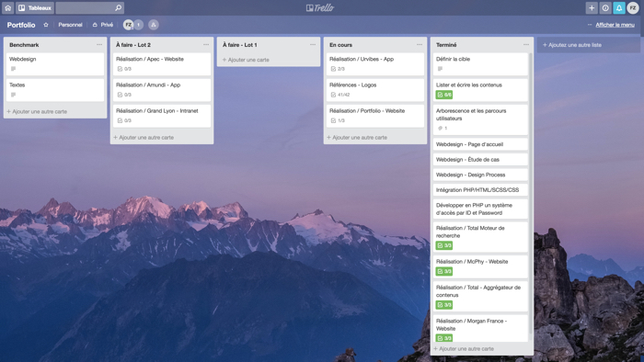Open Réalisation / Morgan France - Website card
Viewport: 644px width, 362px height.
480,328
